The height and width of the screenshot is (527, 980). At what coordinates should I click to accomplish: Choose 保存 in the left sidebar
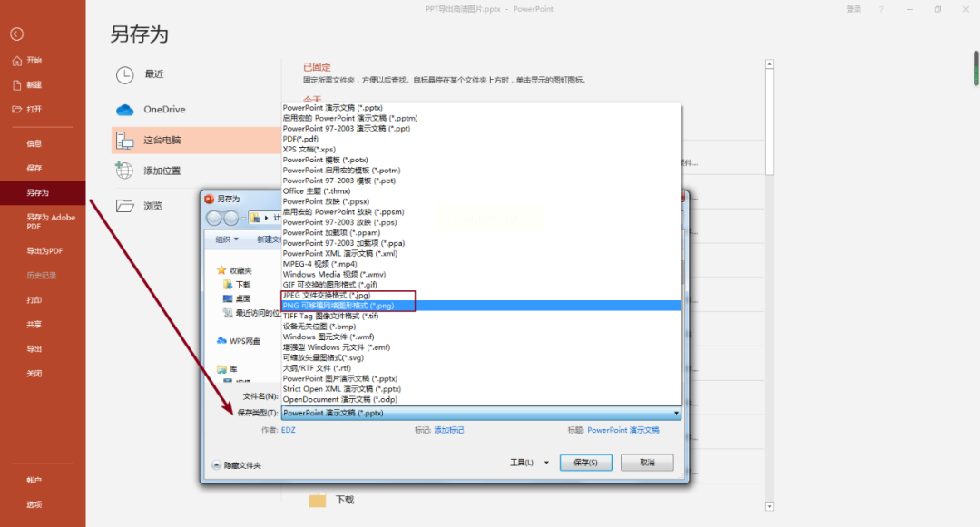(34, 168)
